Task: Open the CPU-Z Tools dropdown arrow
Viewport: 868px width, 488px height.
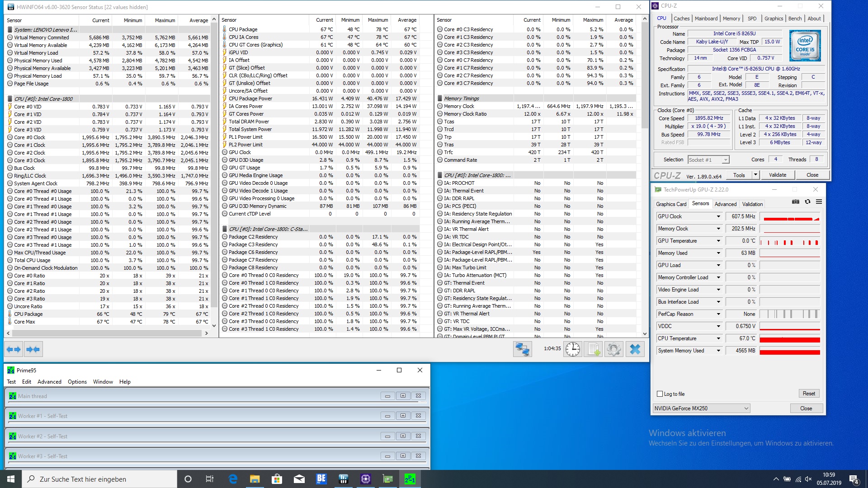Action: coord(755,175)
